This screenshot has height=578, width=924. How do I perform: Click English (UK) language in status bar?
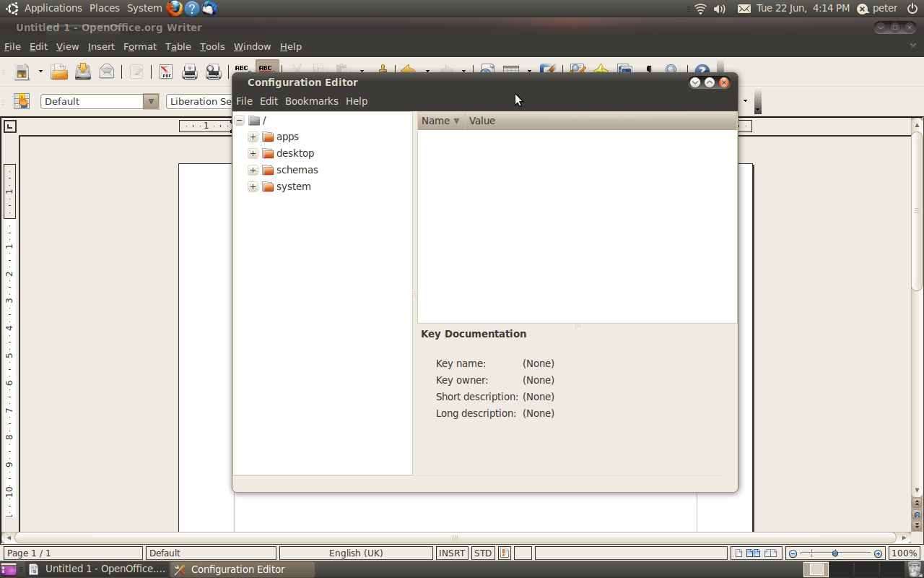[x=356, y=553]
